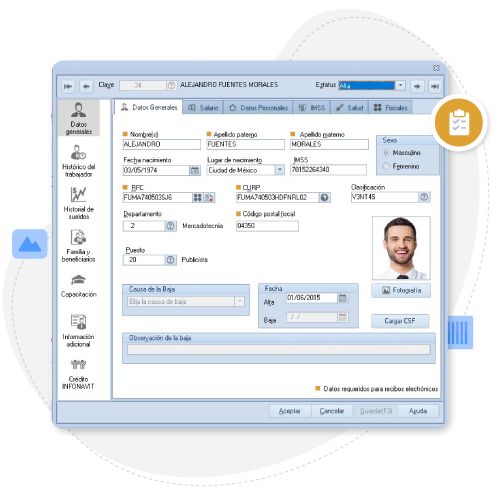Click the Cargar CSF button
This screenshot has width=500, height=500.
click(x=400, y=321)
